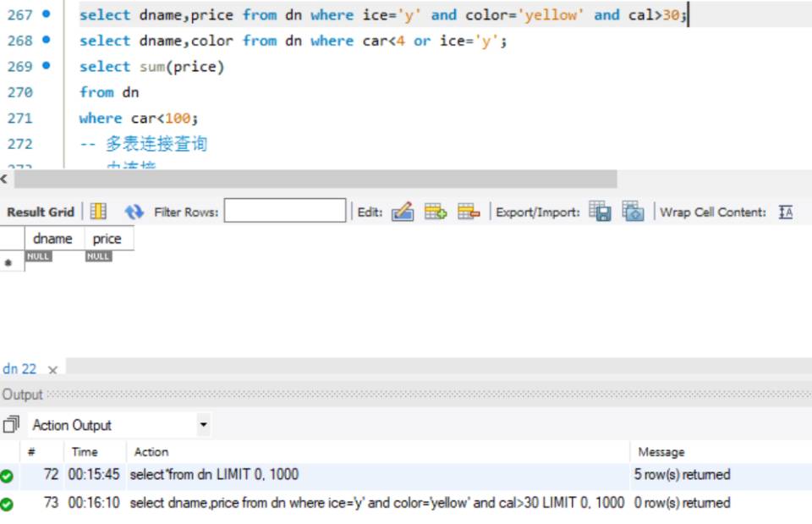
Task: Select the price column header
Action: [x=109, y=239]
